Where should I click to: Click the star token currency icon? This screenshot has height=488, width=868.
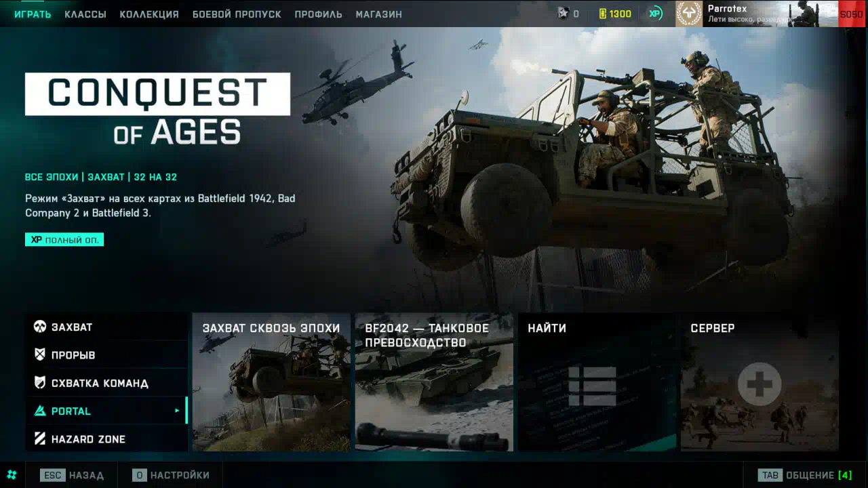point(563,14)
